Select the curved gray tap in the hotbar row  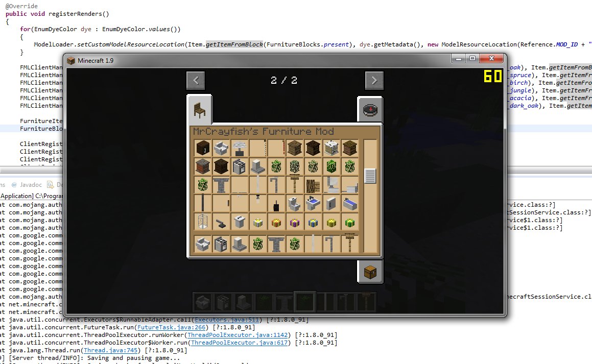pyautogui.click(x=331, y=244)
